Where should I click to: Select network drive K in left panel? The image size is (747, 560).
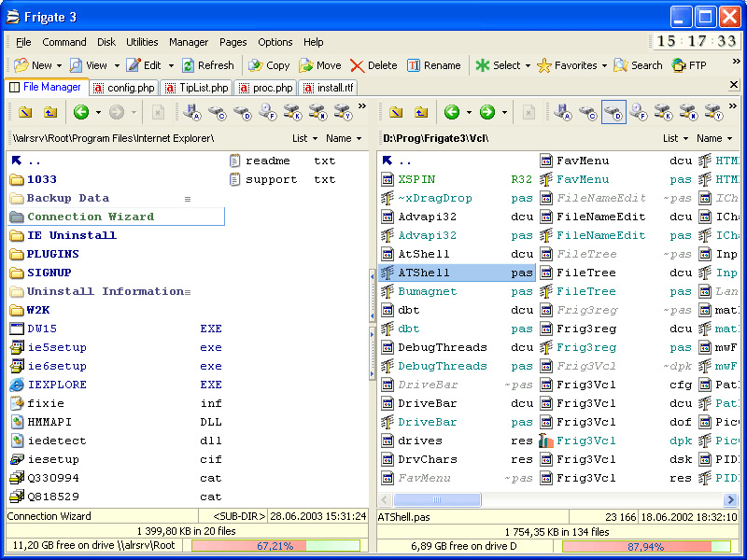click(293, 112)
